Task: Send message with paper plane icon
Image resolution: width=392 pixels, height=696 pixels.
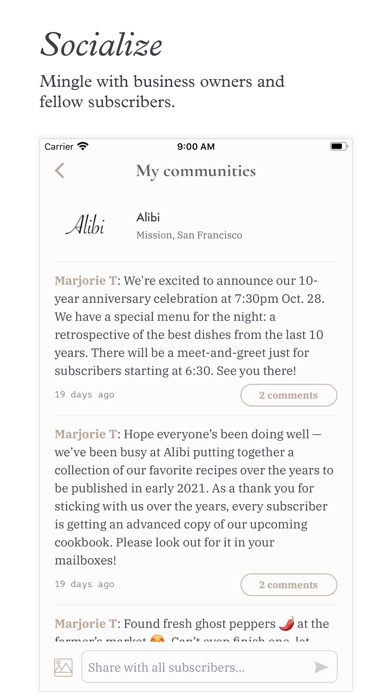Action: point(321,667)
